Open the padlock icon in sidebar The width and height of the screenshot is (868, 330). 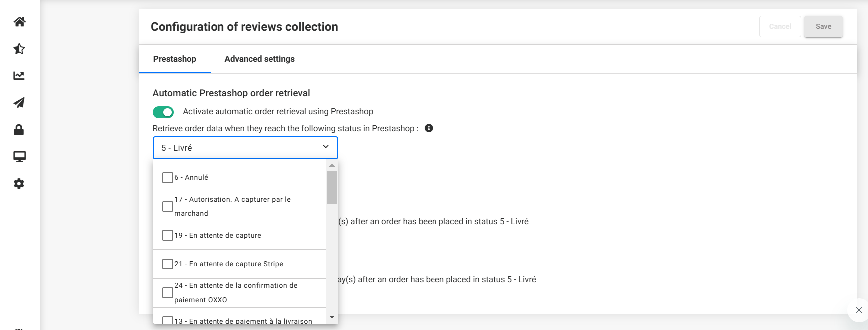[x=19, y=130]
